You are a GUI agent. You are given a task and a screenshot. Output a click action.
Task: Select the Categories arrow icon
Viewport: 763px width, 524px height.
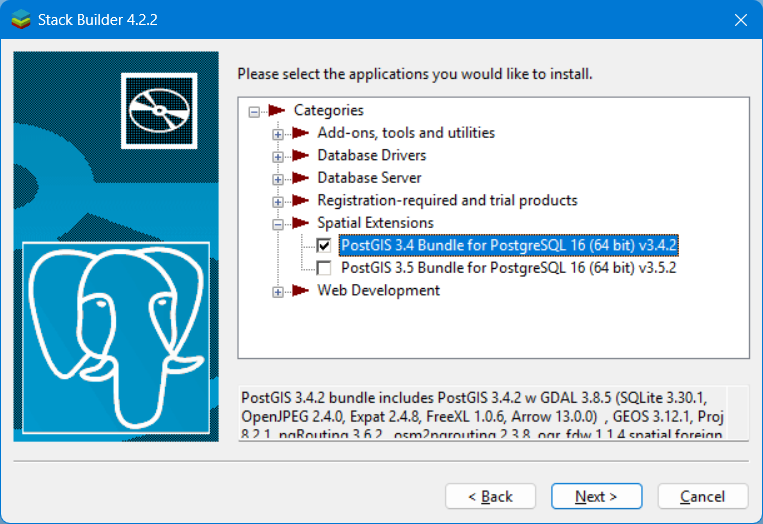point(277,110)
